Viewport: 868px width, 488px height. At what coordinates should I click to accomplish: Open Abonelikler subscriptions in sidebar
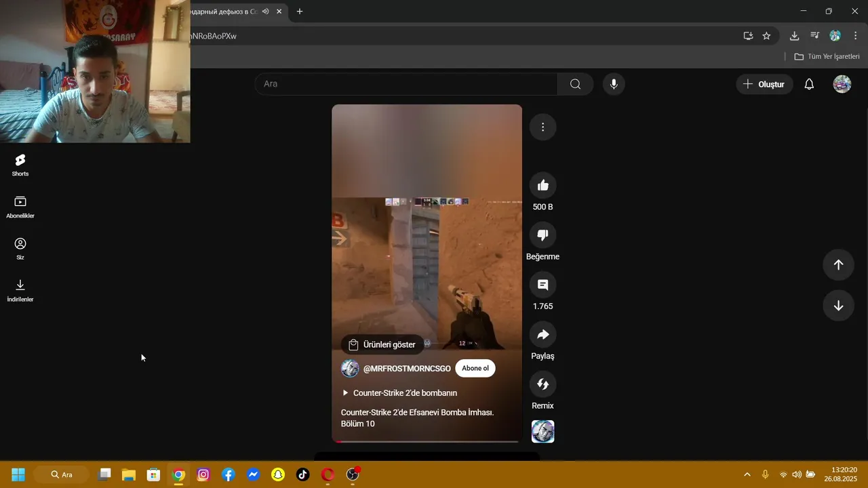click(x=20, y=207)
